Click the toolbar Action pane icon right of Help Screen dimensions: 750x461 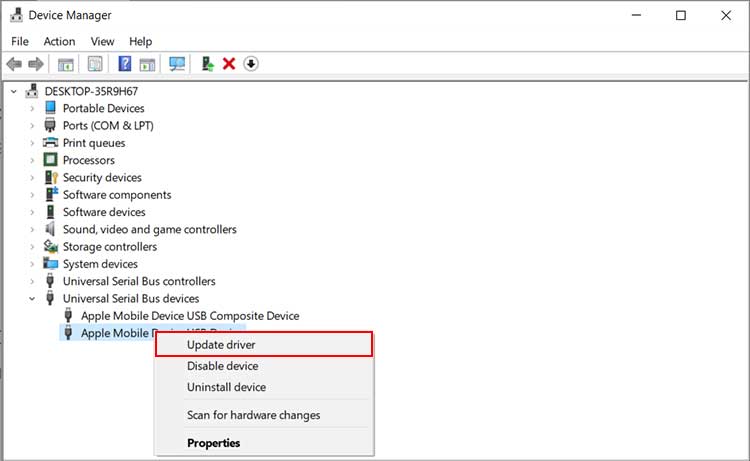[147, 64]
